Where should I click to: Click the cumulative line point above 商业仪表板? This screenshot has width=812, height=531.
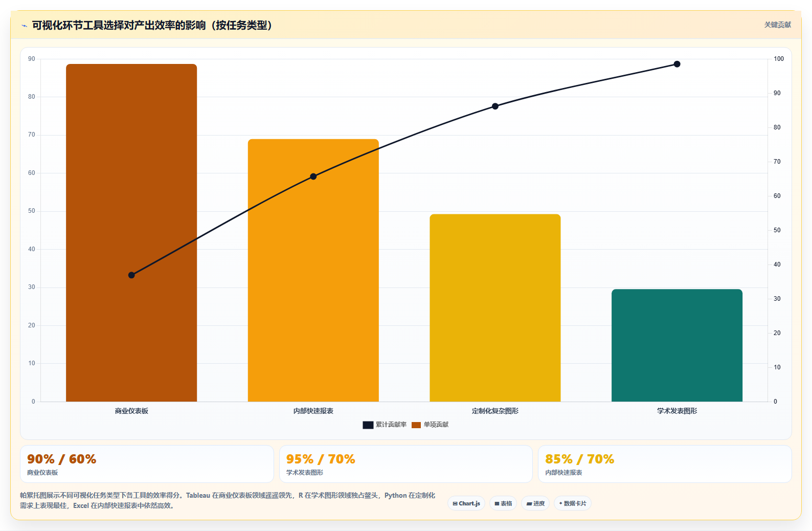tap(131, 275)
